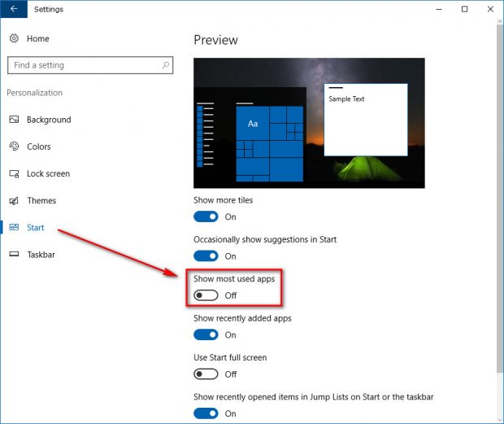Disable Occasionally show suggestions in Start
This screenshot has width=504, height=424.
[x=206, y=256]
